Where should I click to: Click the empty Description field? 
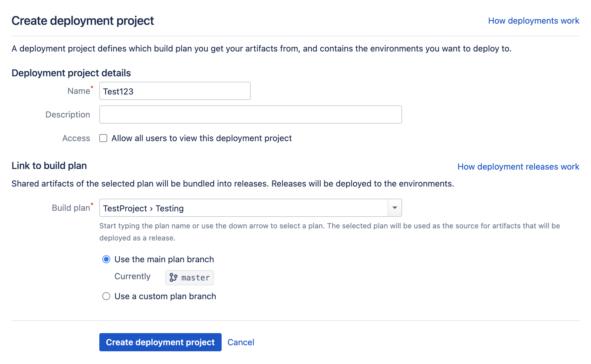(x=250, y=114)
